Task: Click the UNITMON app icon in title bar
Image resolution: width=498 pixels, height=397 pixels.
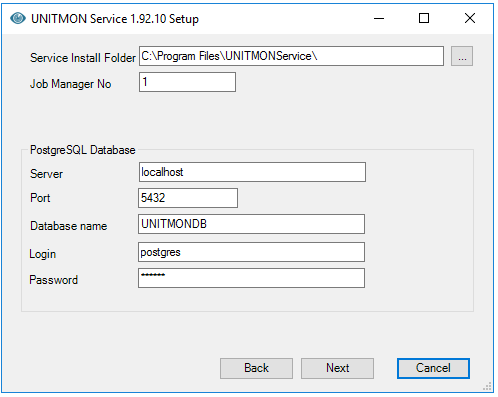Action: coord(18,18)
